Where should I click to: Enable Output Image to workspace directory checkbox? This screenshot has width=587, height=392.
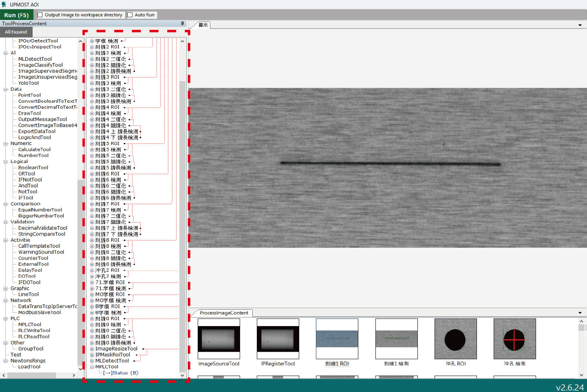[40, 15]
